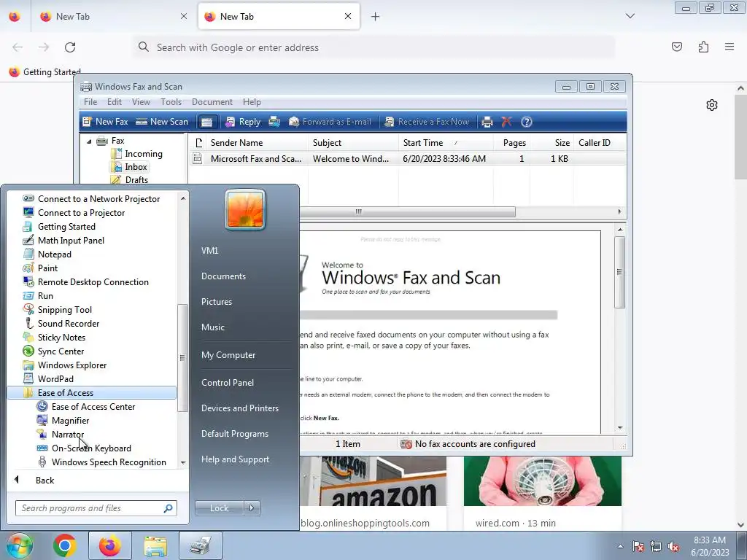
Task: Click Search programs and files field
Action: coord(96,508)
